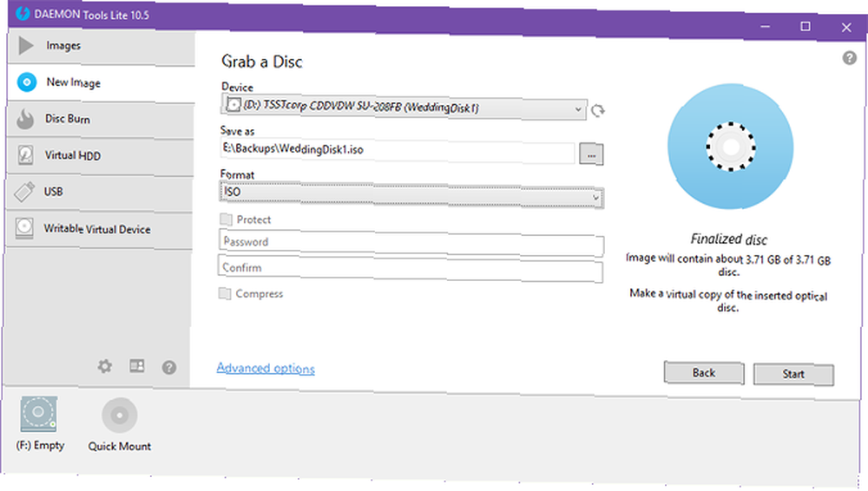
Task: Enable the Compress checkbox
Action: click(x=224, y=293)
